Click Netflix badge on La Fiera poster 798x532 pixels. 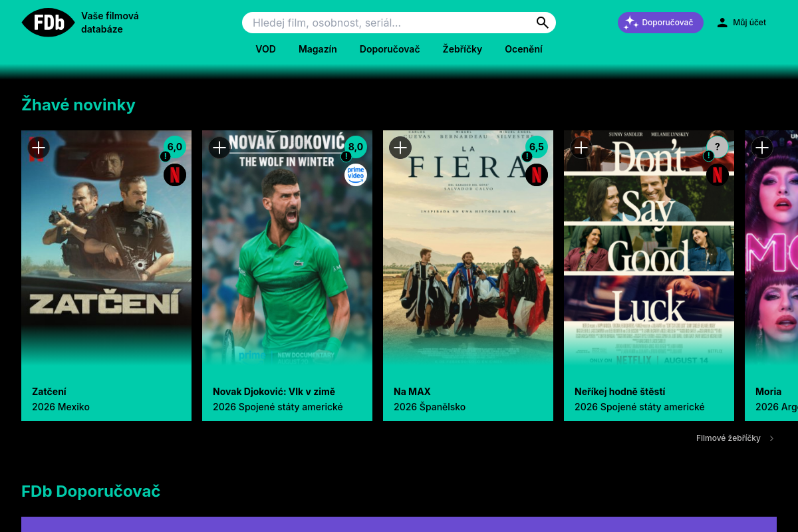[x=537, y=175]
